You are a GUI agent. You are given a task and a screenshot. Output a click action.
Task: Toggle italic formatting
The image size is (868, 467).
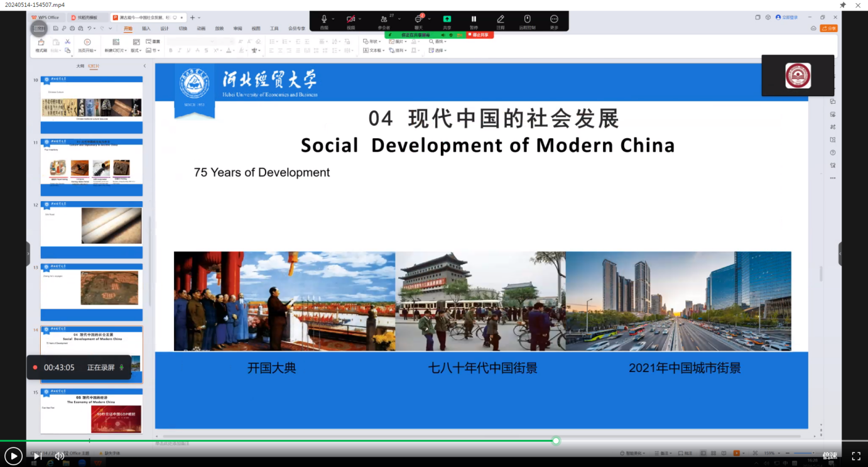[x=180, y=50]
